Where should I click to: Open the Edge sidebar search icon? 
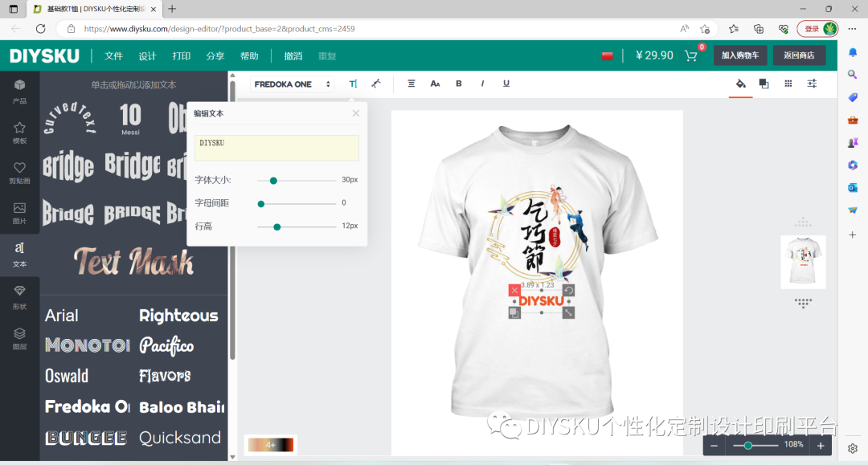click(853, 75)
